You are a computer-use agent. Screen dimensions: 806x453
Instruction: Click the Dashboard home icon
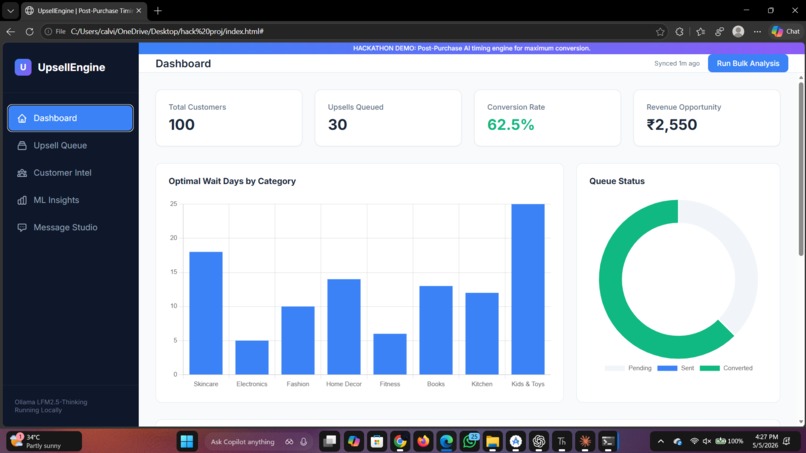[x=22, y=118]
